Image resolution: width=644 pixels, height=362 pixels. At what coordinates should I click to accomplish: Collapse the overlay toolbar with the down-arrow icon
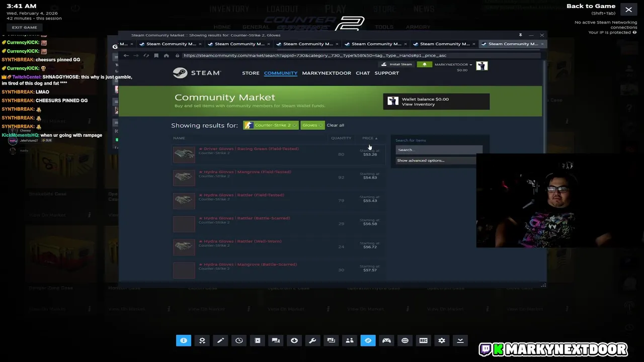(460, 340)
